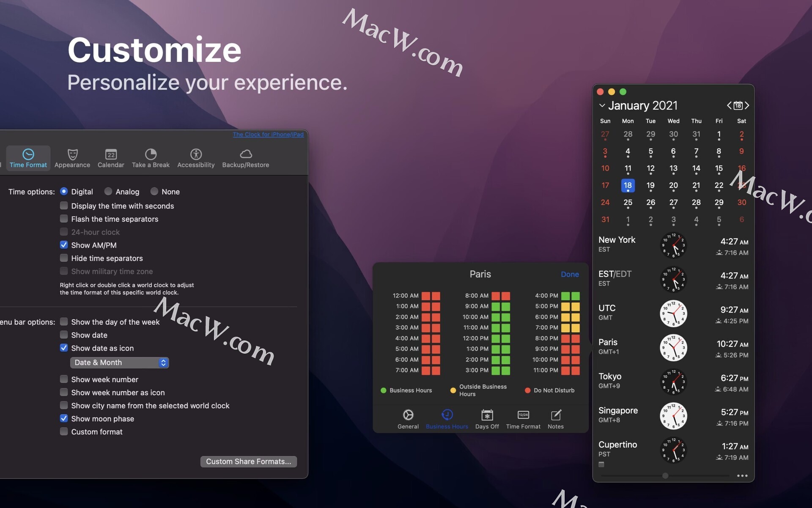Click the Cupertino calendar note icon
Viewport: 812px width, 508px height.
[x=601, y=464]
